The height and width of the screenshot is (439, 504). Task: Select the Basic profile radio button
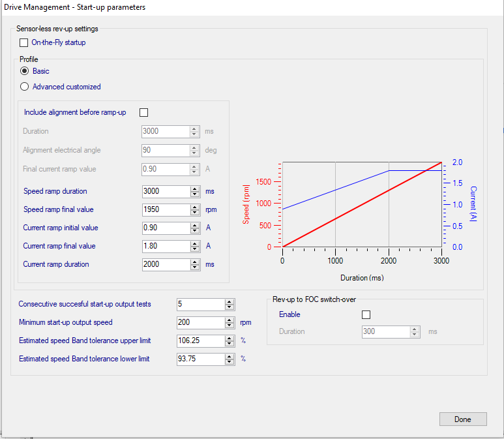[x=24, y=70]
